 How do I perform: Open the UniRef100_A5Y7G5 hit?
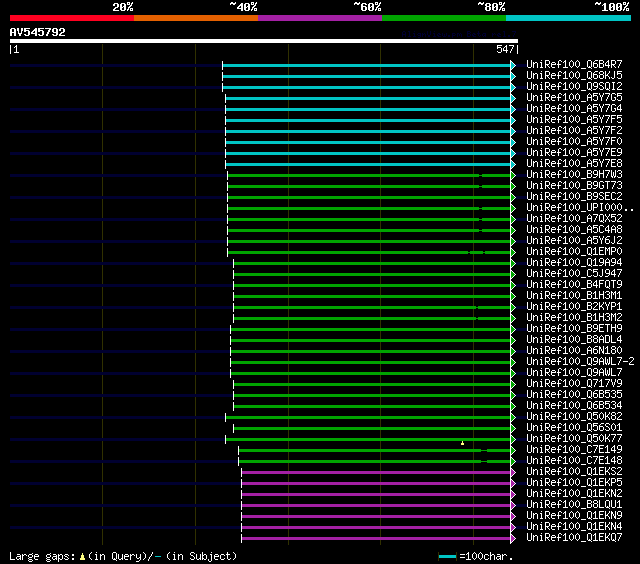click(574, 98)
